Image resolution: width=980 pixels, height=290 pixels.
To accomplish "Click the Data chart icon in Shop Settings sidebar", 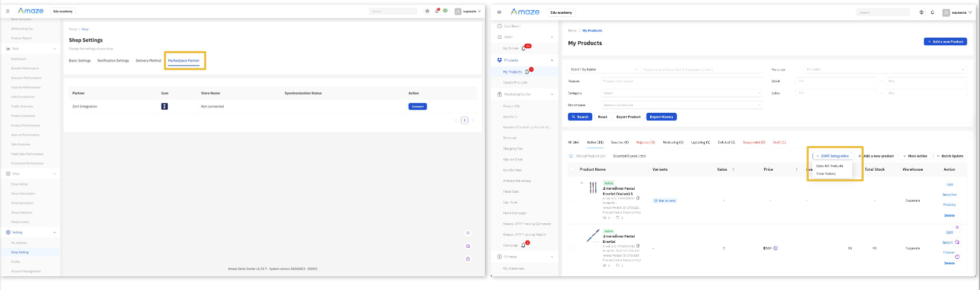I will click(x=8, y=48).
